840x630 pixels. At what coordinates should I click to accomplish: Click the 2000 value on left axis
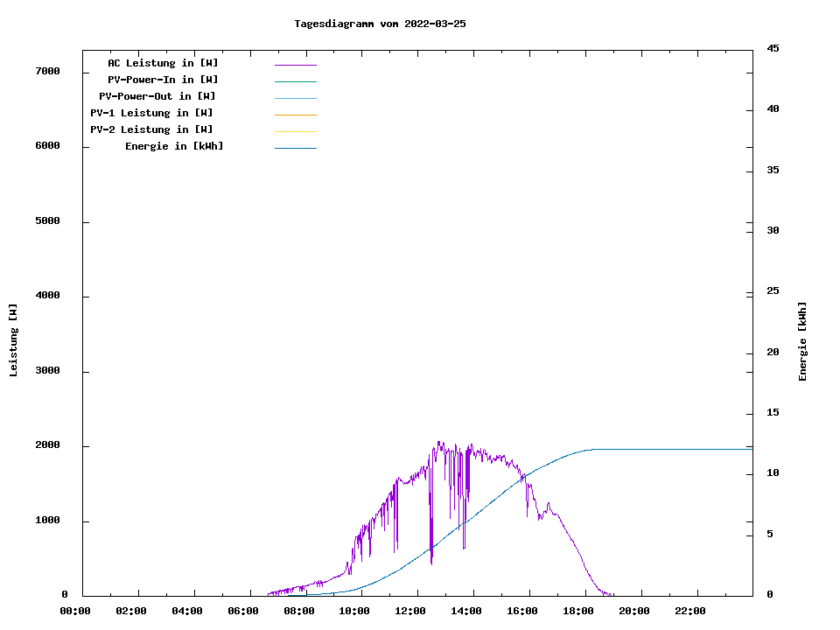(47, 445)
